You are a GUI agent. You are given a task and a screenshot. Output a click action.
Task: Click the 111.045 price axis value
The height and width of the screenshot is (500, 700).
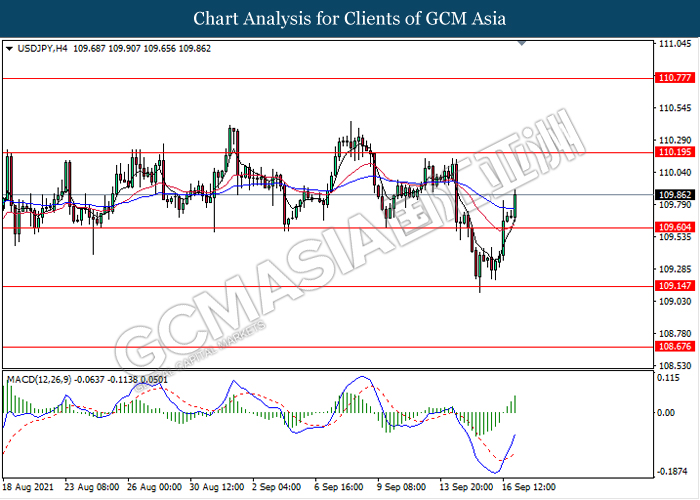click(675, 44)
